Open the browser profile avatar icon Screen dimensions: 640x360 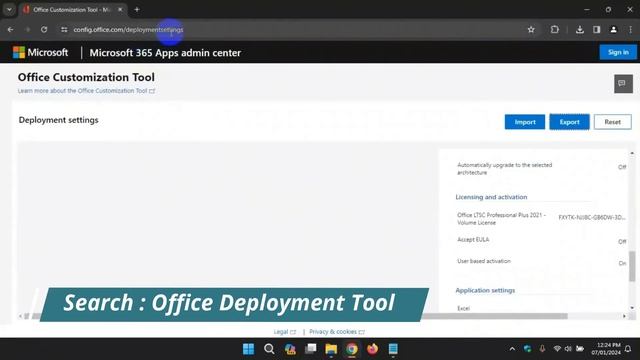(613, 29)
